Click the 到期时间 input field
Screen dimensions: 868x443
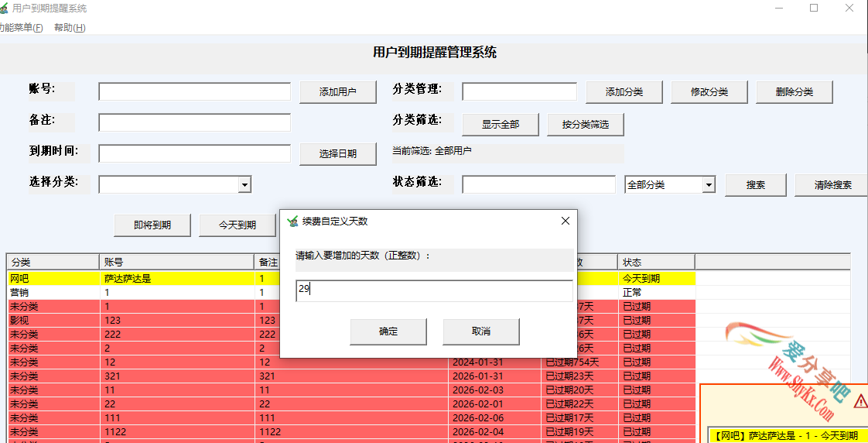(x=194, y=153)
